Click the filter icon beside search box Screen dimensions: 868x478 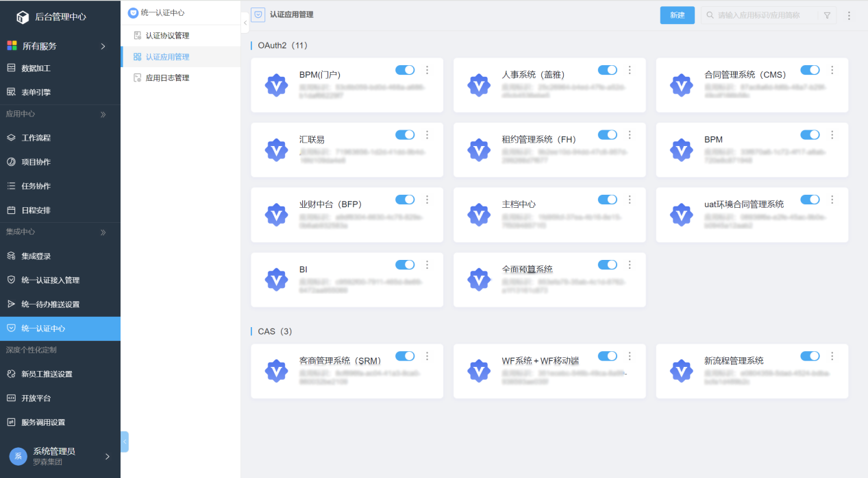[827, 15]
